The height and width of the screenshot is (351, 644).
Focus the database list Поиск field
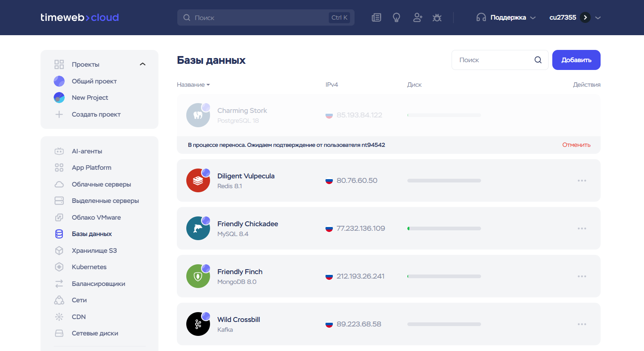(x=493, y=60)
